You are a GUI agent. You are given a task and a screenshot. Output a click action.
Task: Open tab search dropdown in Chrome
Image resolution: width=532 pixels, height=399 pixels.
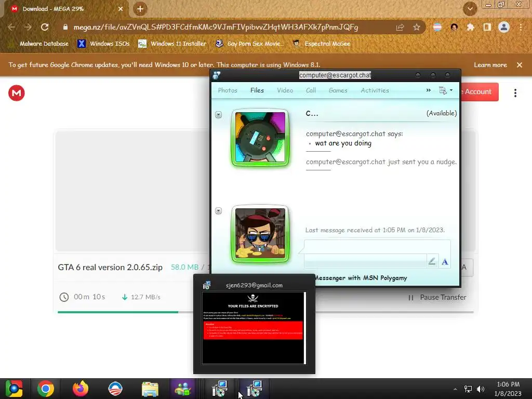(470, 9)
